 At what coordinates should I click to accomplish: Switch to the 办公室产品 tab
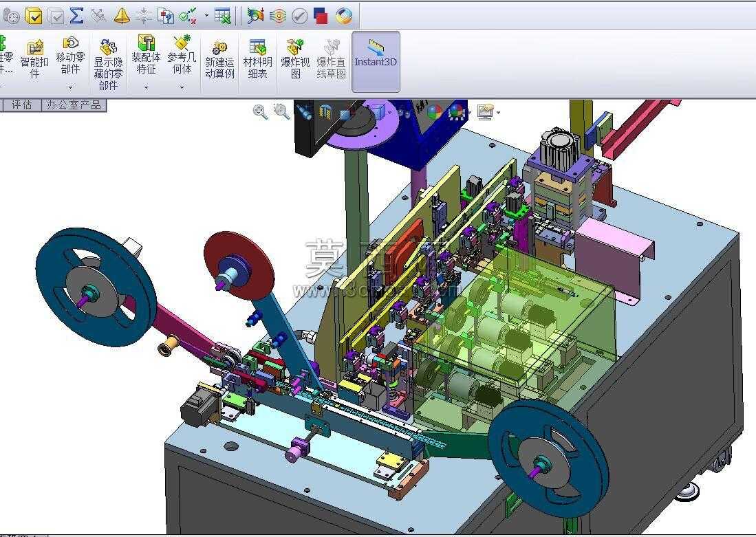pyautogui.click(x=74, y=105)
